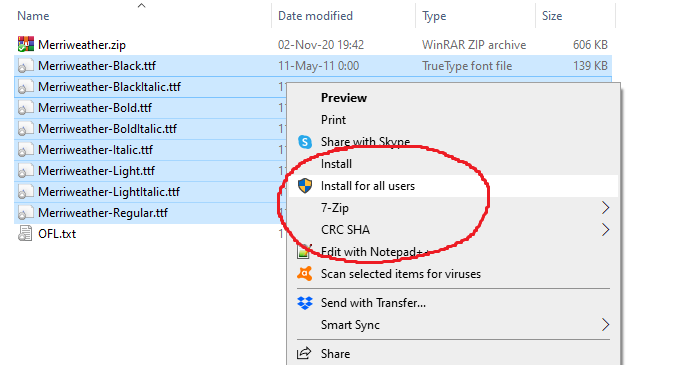Click the font file icon of Merriweather-Black.ttf
The width and height of the screenshot is (673, 365).
pyautogui.click(x=25, y=66)
